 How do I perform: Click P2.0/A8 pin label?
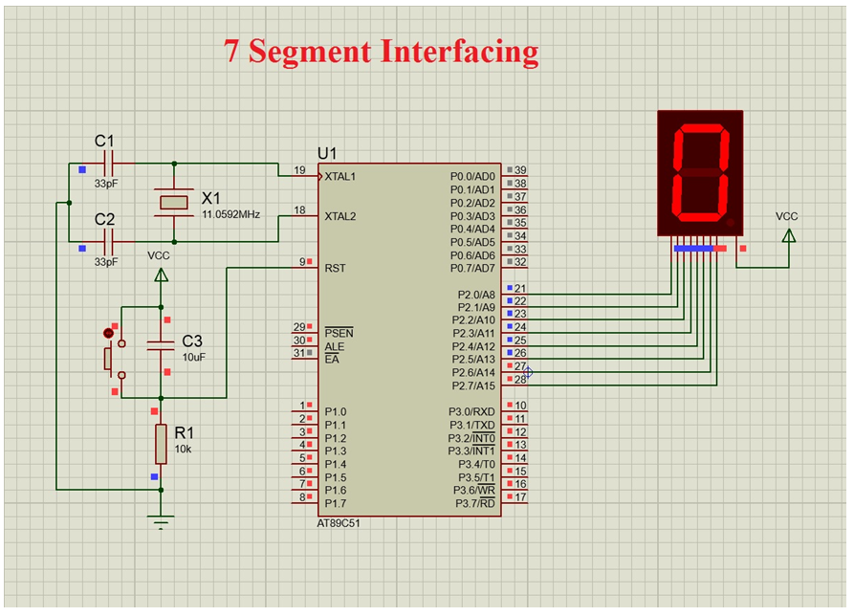476,295
